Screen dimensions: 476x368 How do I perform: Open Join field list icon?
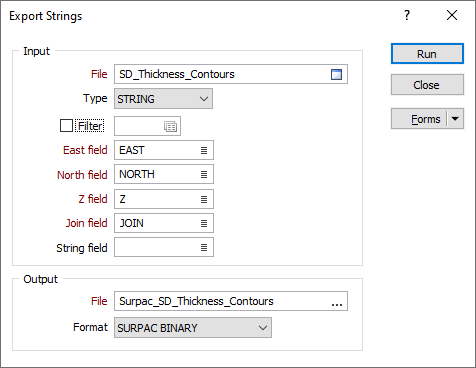[x=204, y=223]
